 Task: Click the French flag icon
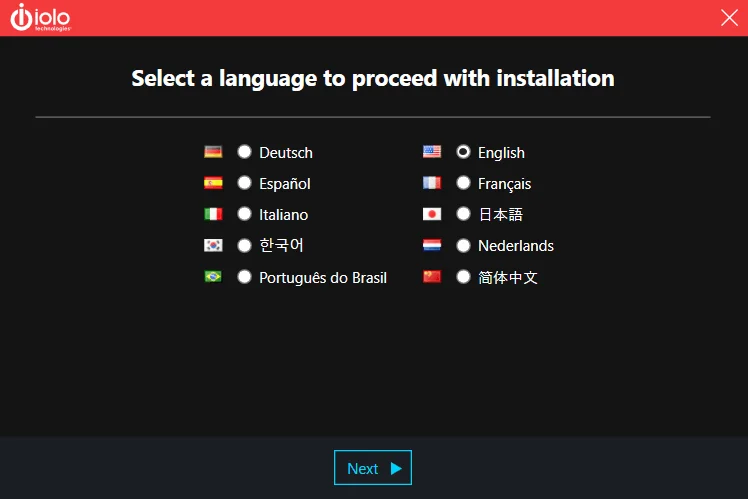click(432, 183)
